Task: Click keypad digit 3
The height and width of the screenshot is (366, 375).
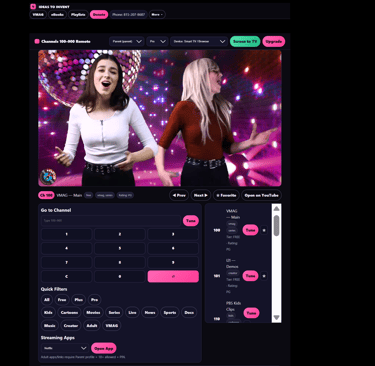Action: click(173, 234)
